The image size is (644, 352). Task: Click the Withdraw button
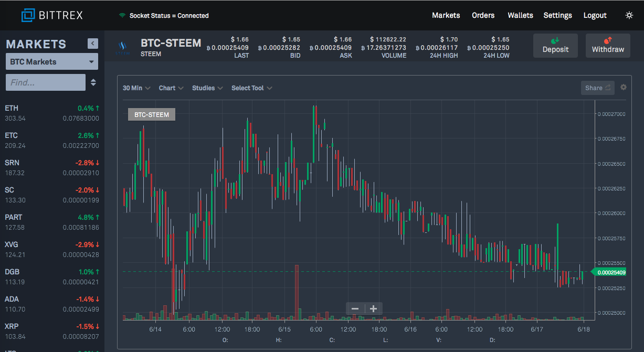pyautogui.click(x=608, y=46)
